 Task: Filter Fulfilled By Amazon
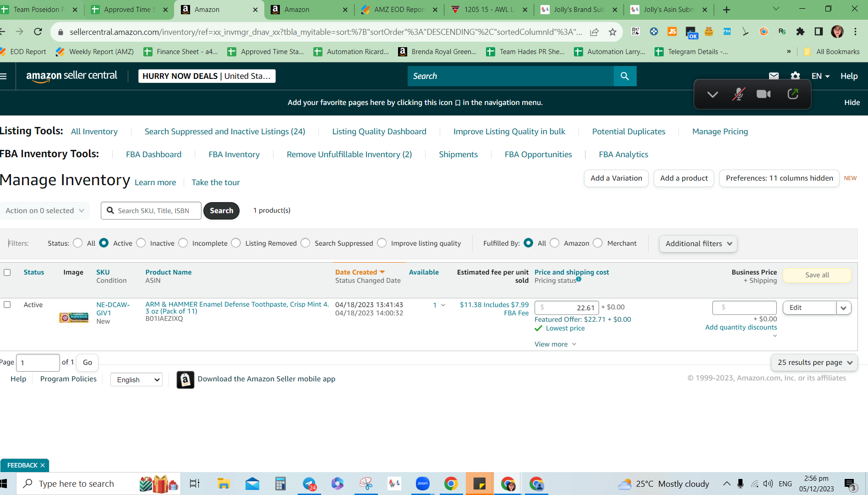click(555, 243)
